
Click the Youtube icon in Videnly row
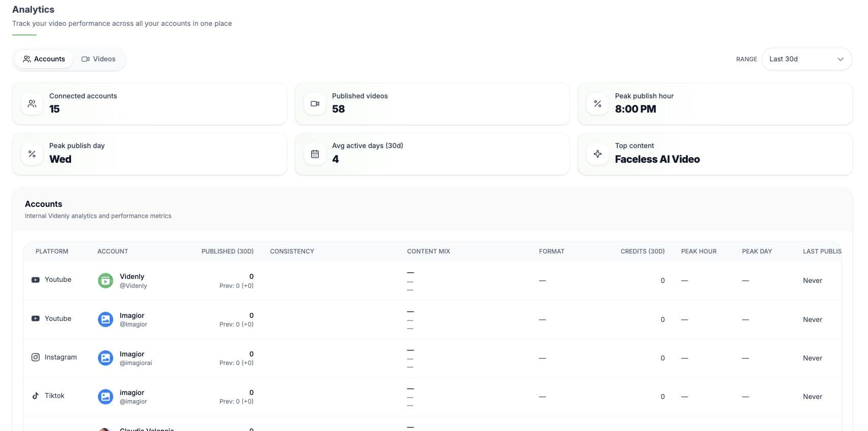click(x=36, y=280)
